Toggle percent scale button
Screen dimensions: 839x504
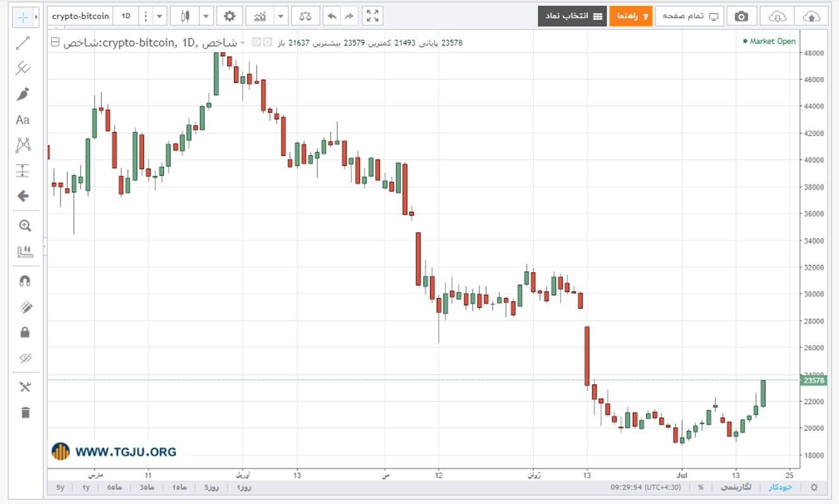700,488
